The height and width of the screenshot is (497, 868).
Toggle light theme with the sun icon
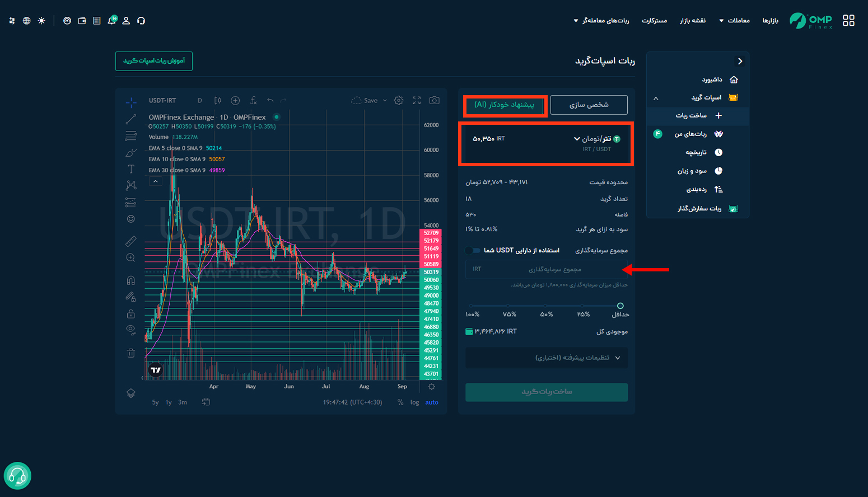41,21
